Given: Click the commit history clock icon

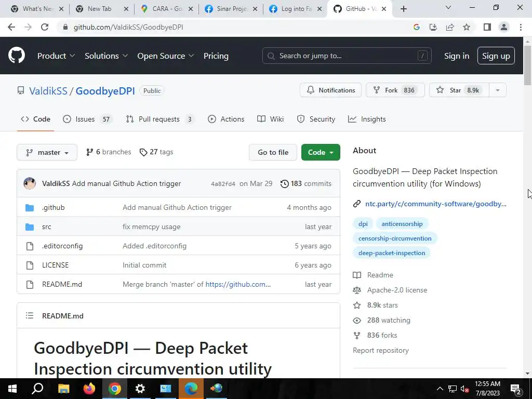Looking at the screenshot, I should [x=284, y=183].
